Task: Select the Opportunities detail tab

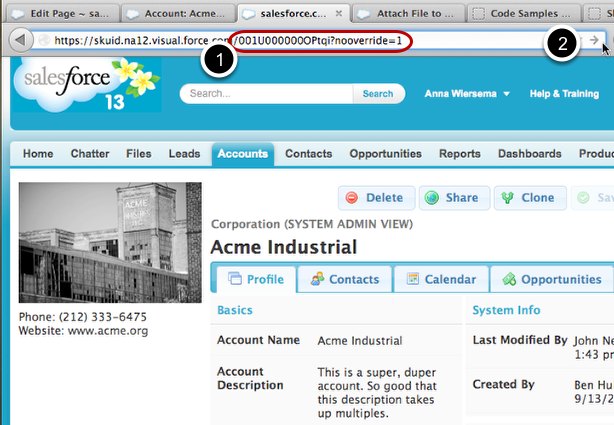Action: (x=551, y=279)
